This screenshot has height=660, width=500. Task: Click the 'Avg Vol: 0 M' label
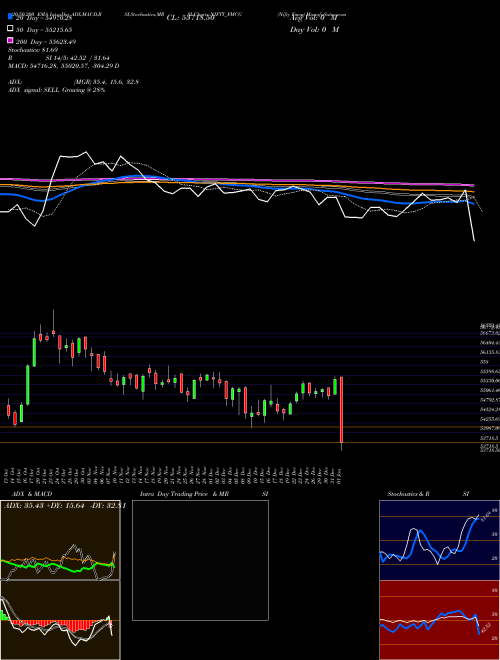point(314,18)
